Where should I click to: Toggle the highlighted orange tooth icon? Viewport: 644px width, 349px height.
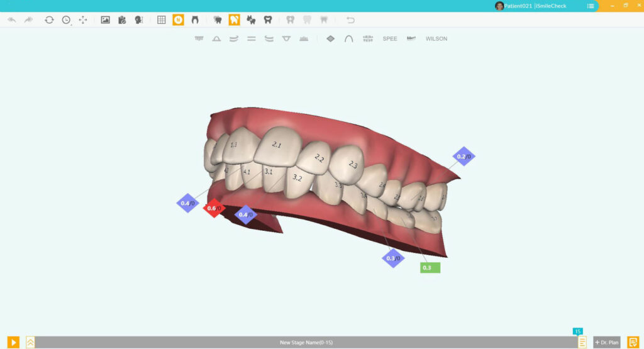234,19
